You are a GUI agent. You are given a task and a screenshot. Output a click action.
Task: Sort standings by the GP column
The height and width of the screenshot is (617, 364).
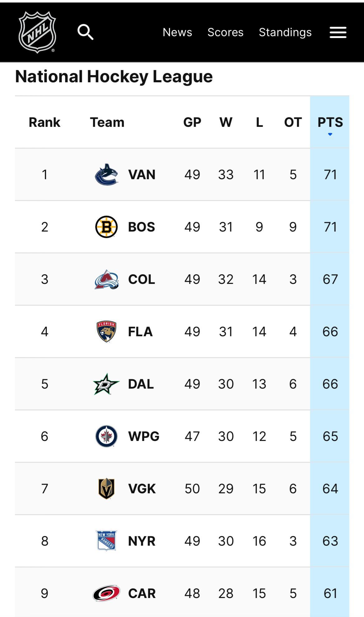pos(192,122)
